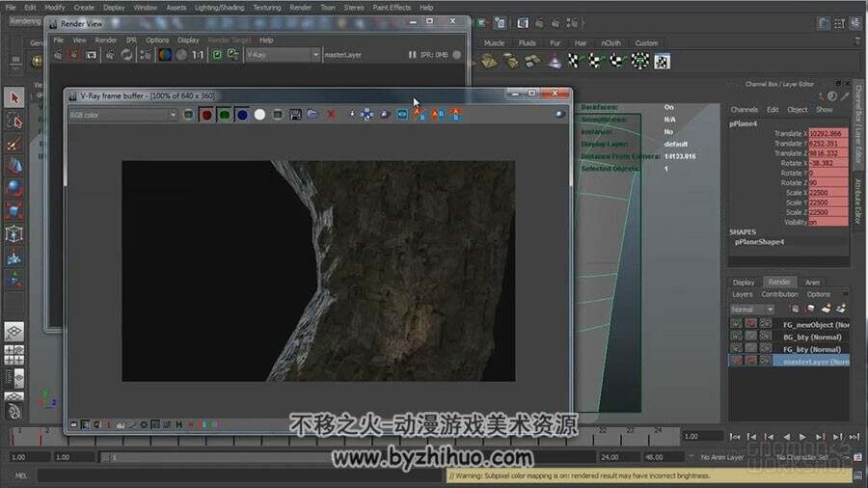Click the Translate X value field
868x488 pixels.
[828, 133]
